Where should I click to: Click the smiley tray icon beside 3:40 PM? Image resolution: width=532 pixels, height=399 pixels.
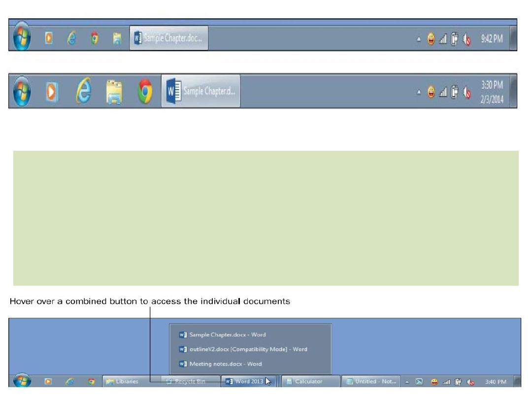pyautogui.click(x=434, y=382)
